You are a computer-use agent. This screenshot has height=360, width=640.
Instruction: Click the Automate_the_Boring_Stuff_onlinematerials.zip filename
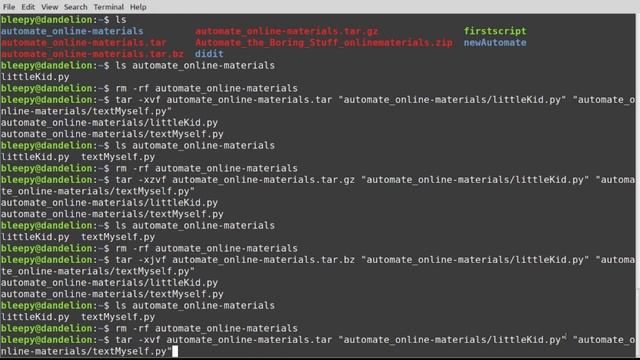tap(324, 42)
